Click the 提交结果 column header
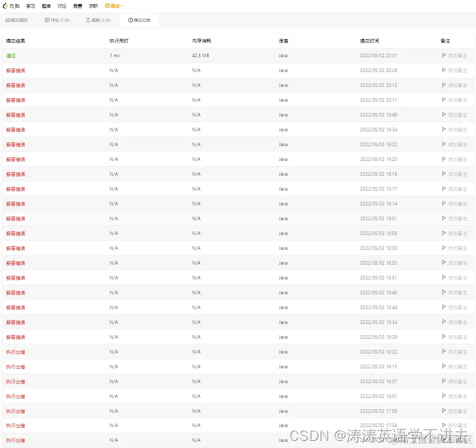Screen dimensions: 476x448 15,41
